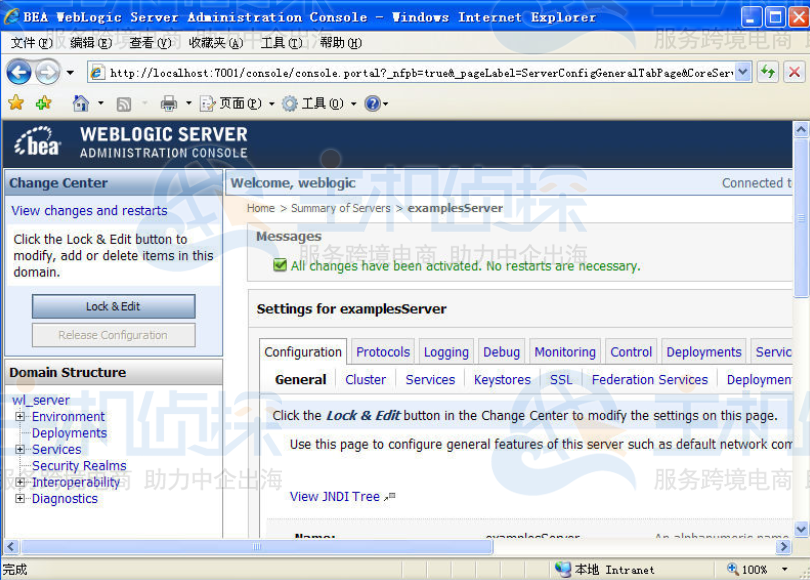Open Favorites Center with the star icon
This screenshot has height=580, width=810.
coord(17,103)
